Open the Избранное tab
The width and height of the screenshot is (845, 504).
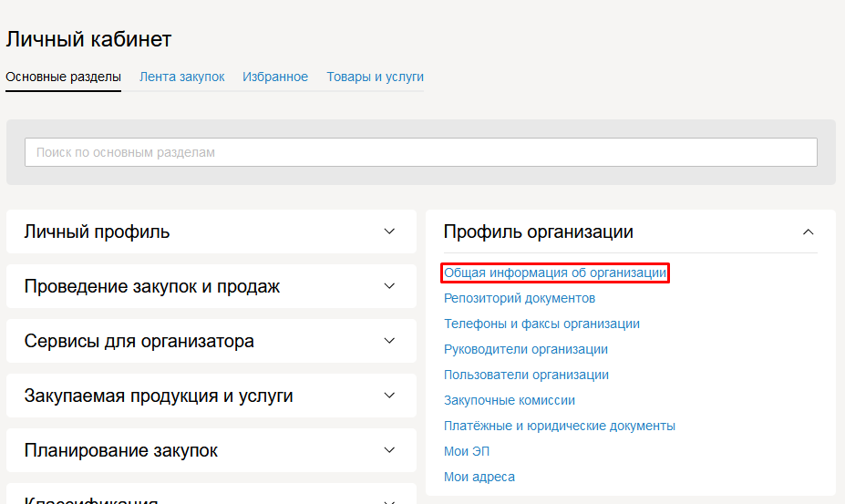(x=275, y=77)
